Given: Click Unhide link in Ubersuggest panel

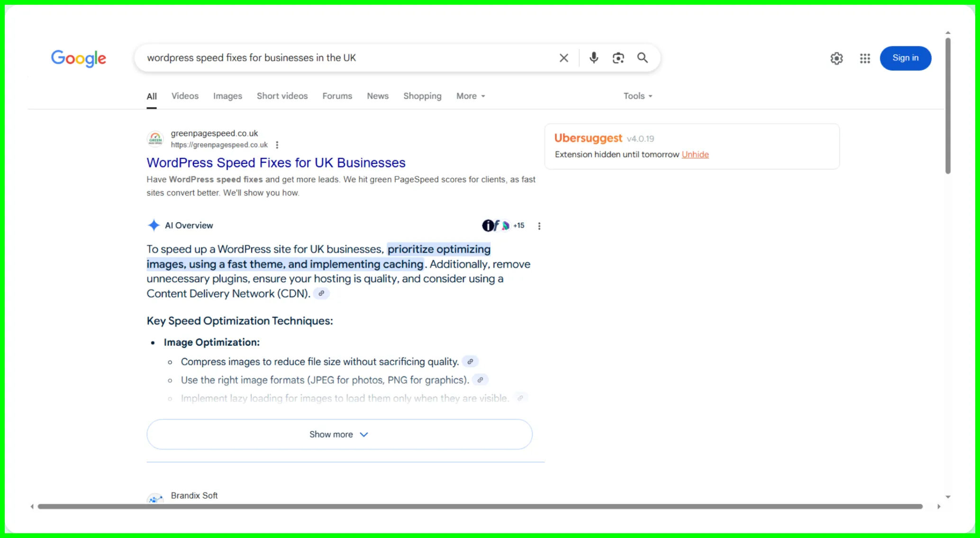Looking at the screenshot, I should click(695, 155).
